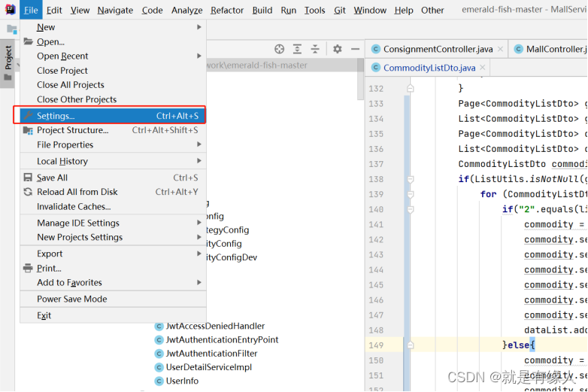Open the Git menu
This screenshot has height=392, width=588.
click(x=340, y=10)
